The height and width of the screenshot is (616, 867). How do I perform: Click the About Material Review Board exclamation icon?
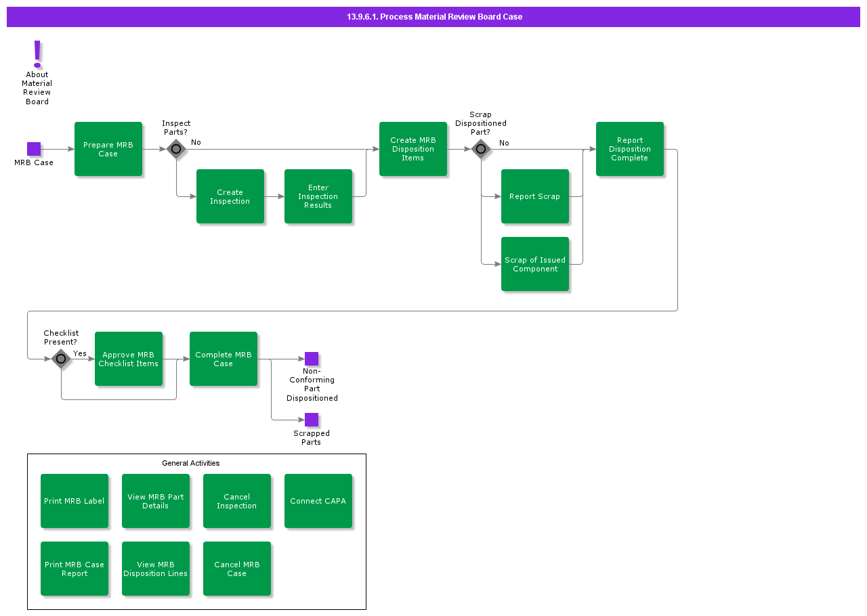point(37,54)
